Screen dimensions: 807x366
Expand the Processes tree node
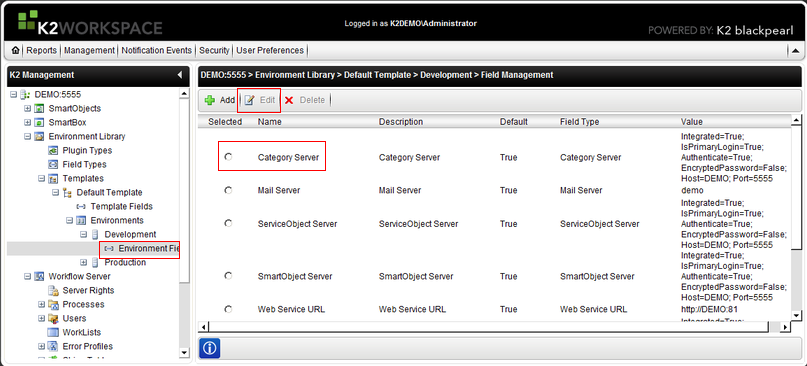(41, 305)
